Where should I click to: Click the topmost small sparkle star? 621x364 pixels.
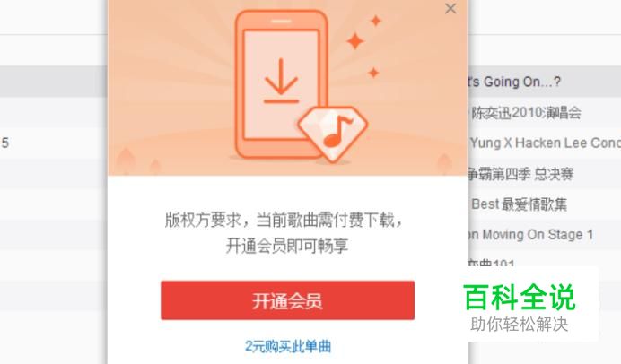pos(375,21)
